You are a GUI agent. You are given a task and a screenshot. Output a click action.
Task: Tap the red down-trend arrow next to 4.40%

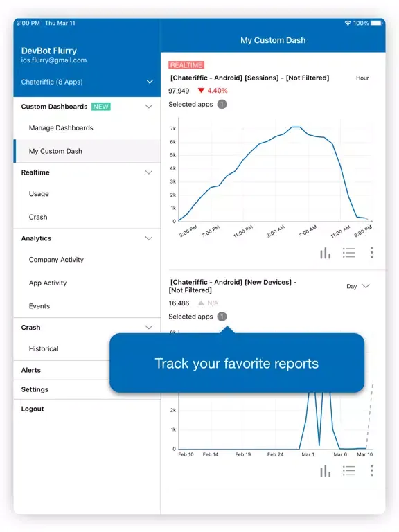[x=201, y=91]
